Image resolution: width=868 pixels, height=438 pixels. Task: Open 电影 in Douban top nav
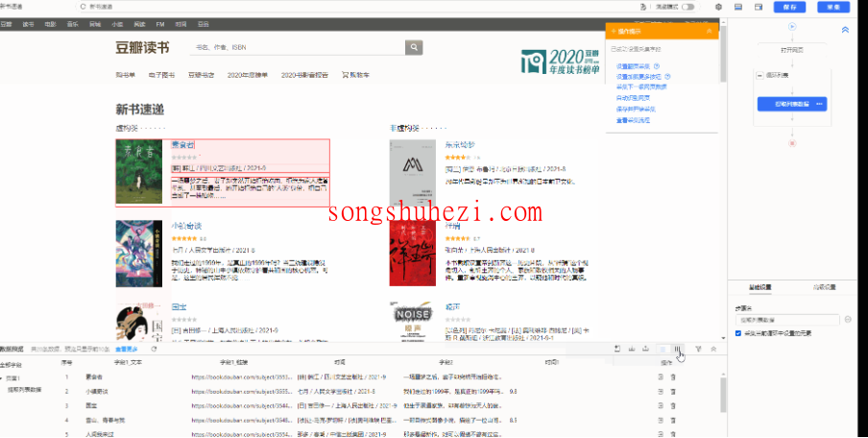[50, 24]
